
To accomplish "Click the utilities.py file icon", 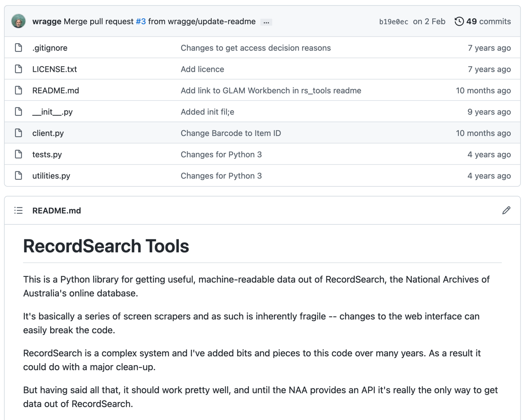I will (18, 176).
